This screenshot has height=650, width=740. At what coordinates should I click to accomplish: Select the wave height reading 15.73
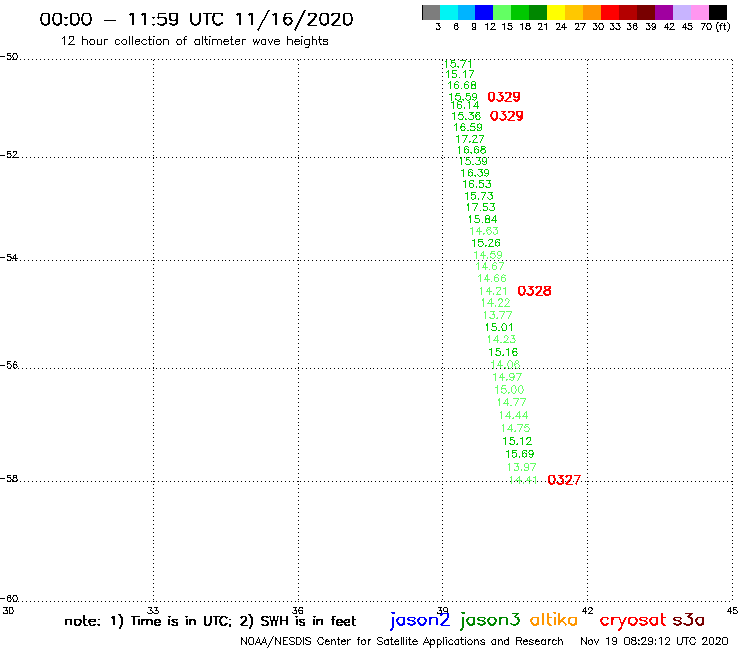tap(479, 196)
